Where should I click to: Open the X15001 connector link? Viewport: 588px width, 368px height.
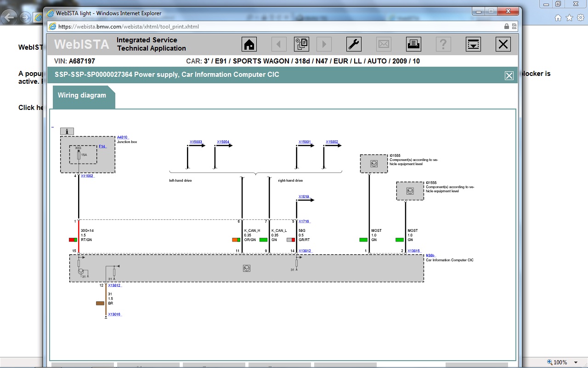[305, 142]
